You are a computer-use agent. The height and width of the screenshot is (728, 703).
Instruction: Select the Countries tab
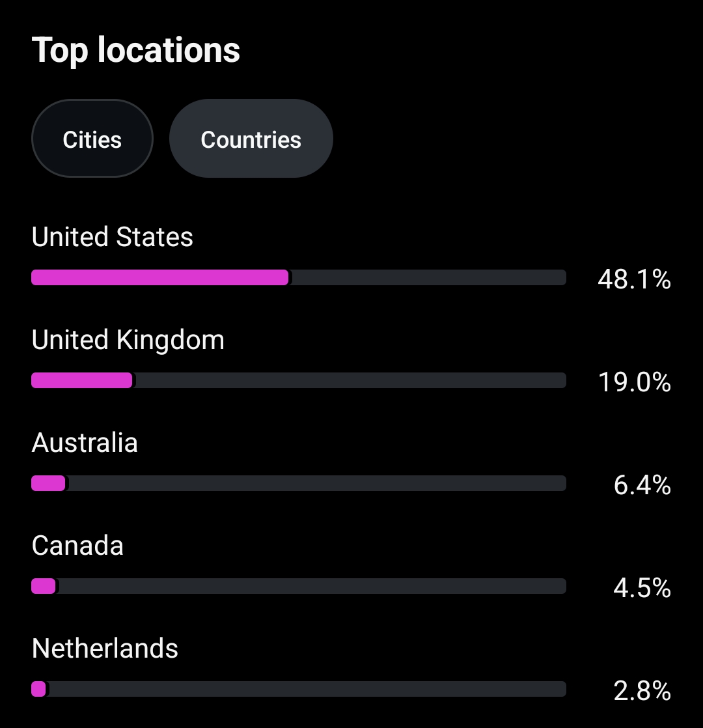(x=251, y=139)
